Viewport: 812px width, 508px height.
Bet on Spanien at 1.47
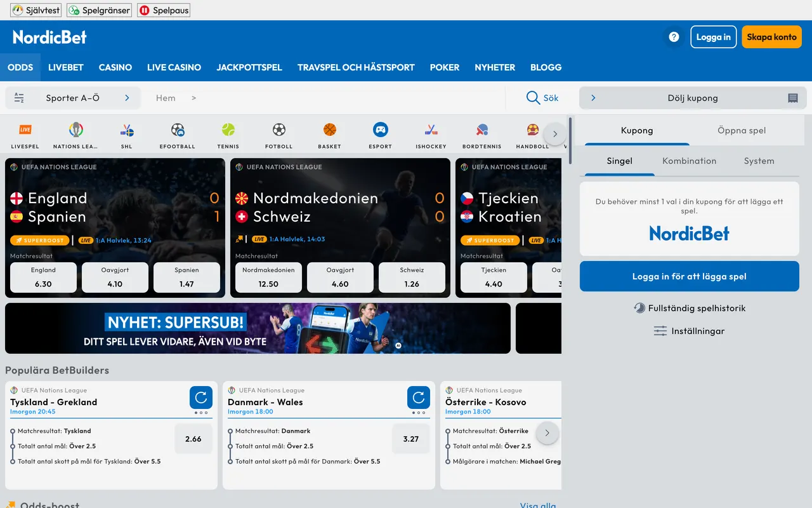(x=187, y=277)
